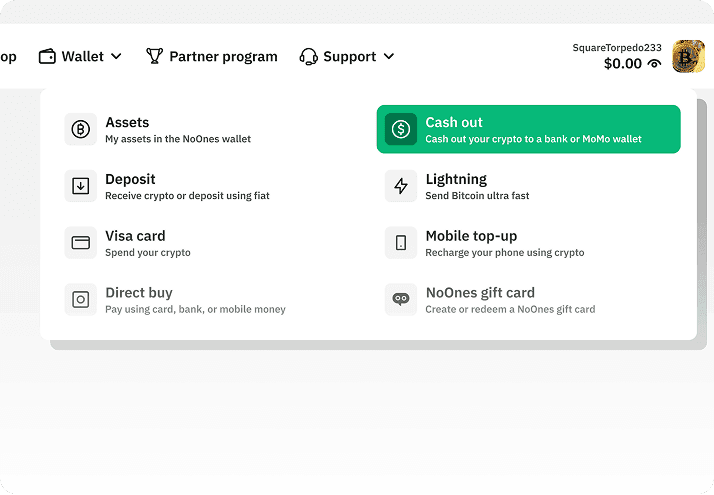Viewport: 714px width, 495px height.
Task: Click the Mobile top-up phone icon
Action: [x=401, y=243]
